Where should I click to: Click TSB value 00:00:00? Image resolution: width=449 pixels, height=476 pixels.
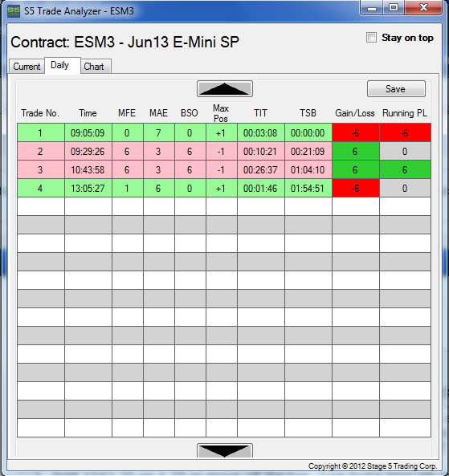pos(308,132)
